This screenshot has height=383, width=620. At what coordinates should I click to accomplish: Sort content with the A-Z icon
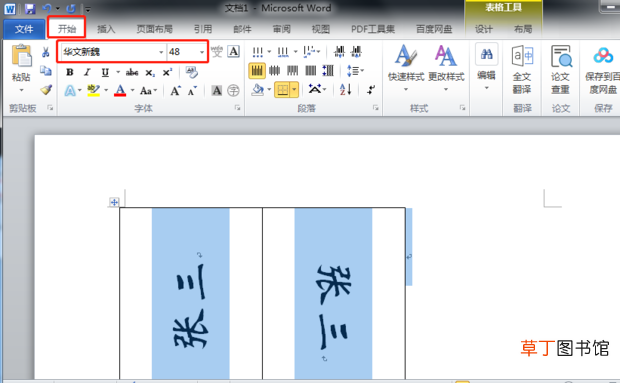click(x=345, y=90)
